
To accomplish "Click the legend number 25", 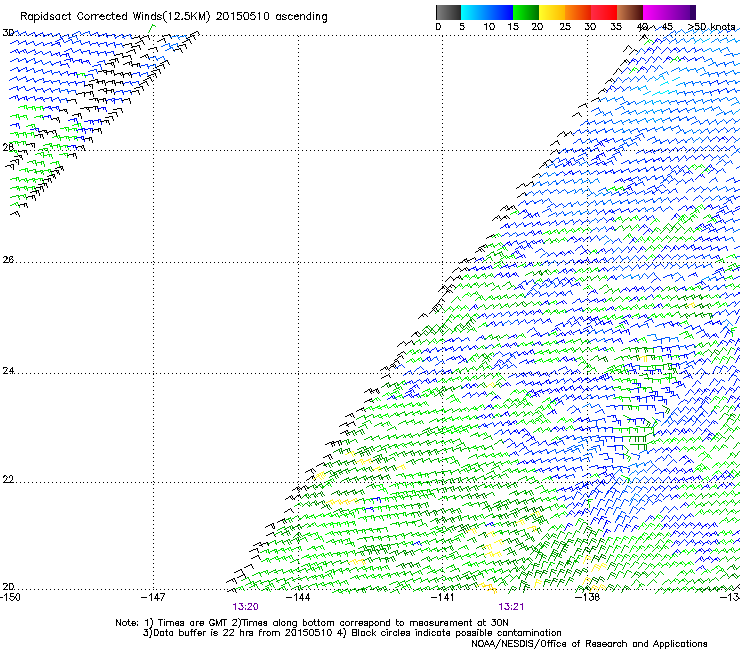I will pyautogui.click(x=565, y=27).
